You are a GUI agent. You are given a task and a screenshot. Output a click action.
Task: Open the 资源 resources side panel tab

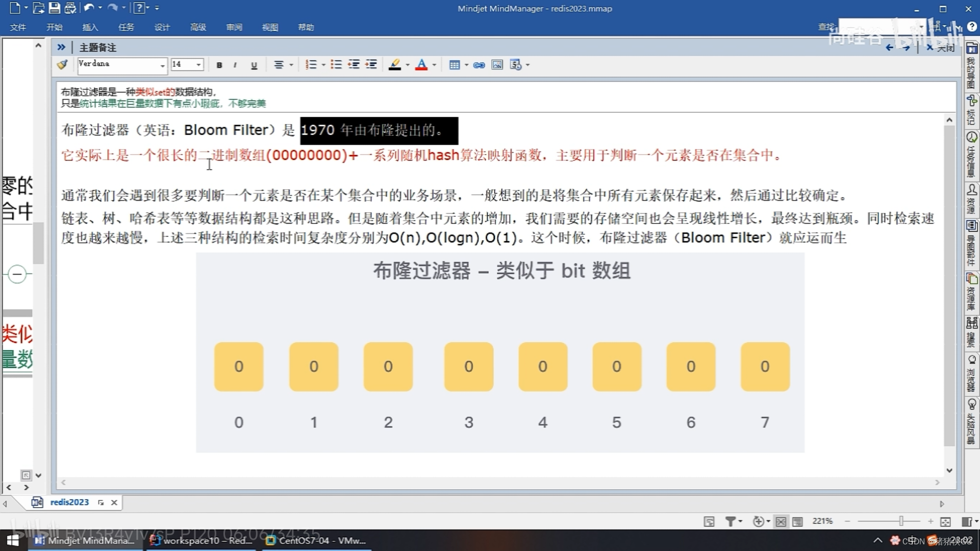pyautogui.click(x=972, y=199)
